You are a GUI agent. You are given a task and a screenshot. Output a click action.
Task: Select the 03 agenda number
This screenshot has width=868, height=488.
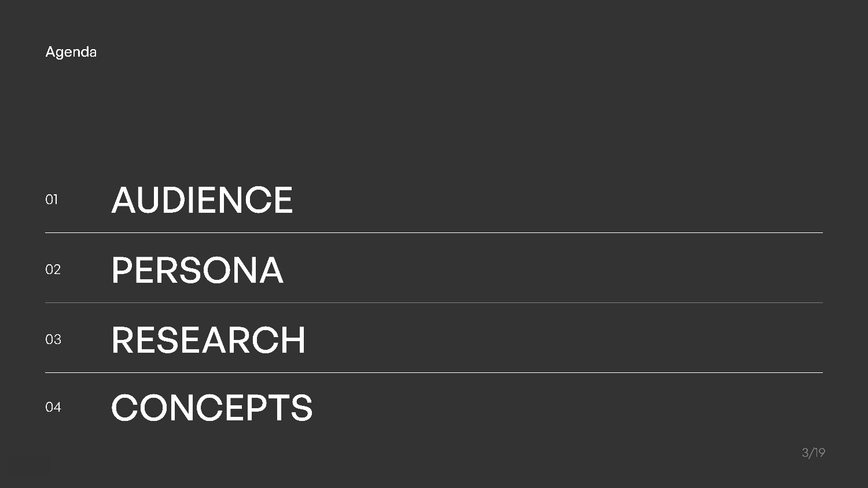pyautogui.click(x=53, y=339)
